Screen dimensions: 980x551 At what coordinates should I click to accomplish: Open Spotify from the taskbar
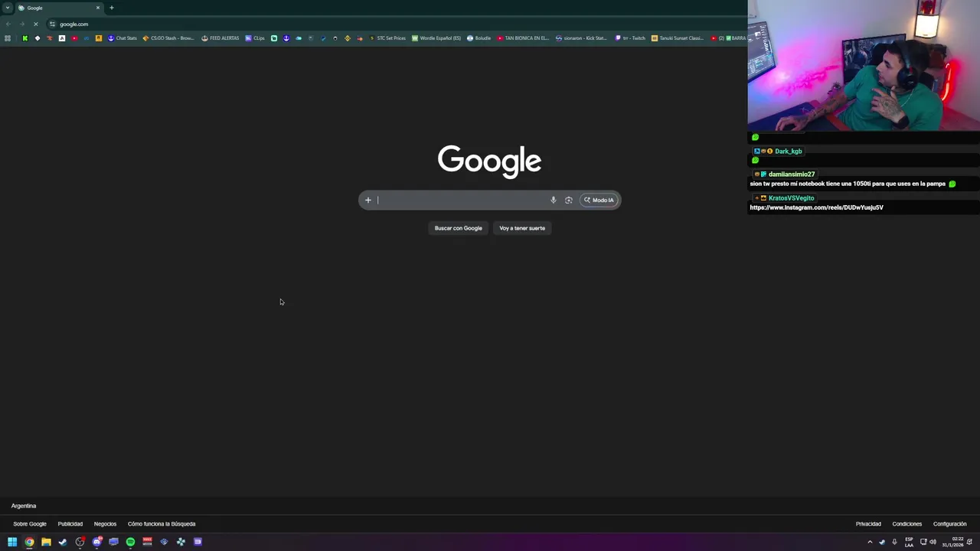[x=130, y=542]
